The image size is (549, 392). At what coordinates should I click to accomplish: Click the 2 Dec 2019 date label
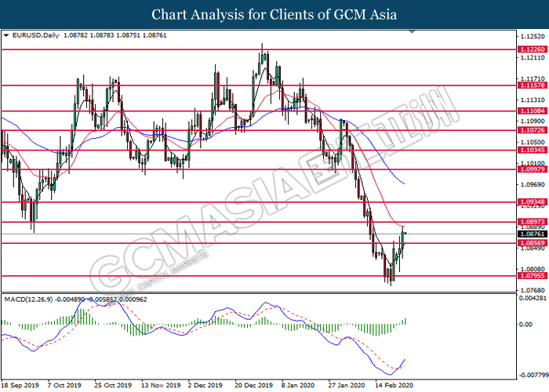(205, 386)
